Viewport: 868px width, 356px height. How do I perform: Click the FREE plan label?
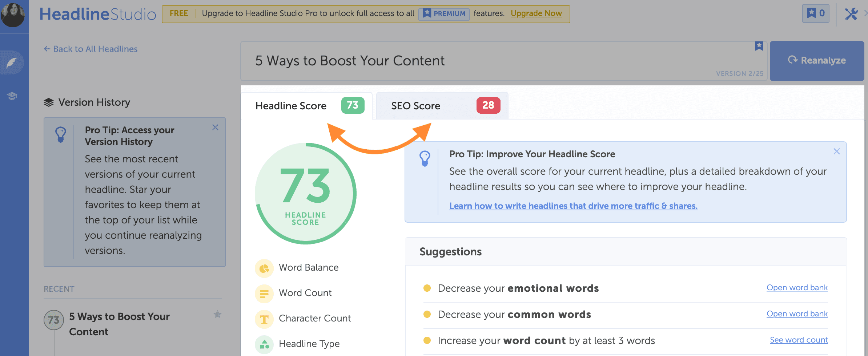(x=179, y=13)
